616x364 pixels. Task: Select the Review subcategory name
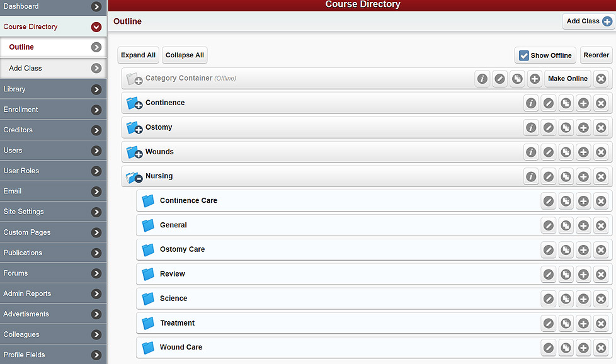[x=172, y=274]
